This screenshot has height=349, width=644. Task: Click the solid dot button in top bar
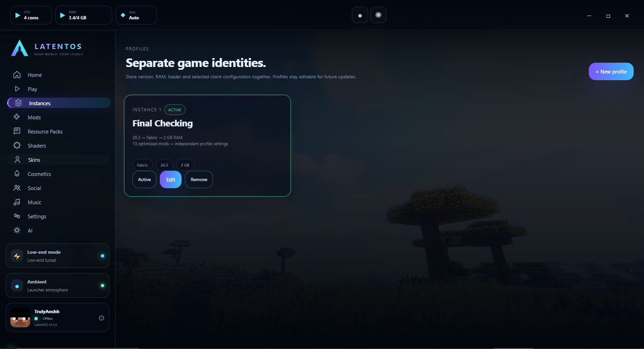pyautogui.click(x=360, y=15)
